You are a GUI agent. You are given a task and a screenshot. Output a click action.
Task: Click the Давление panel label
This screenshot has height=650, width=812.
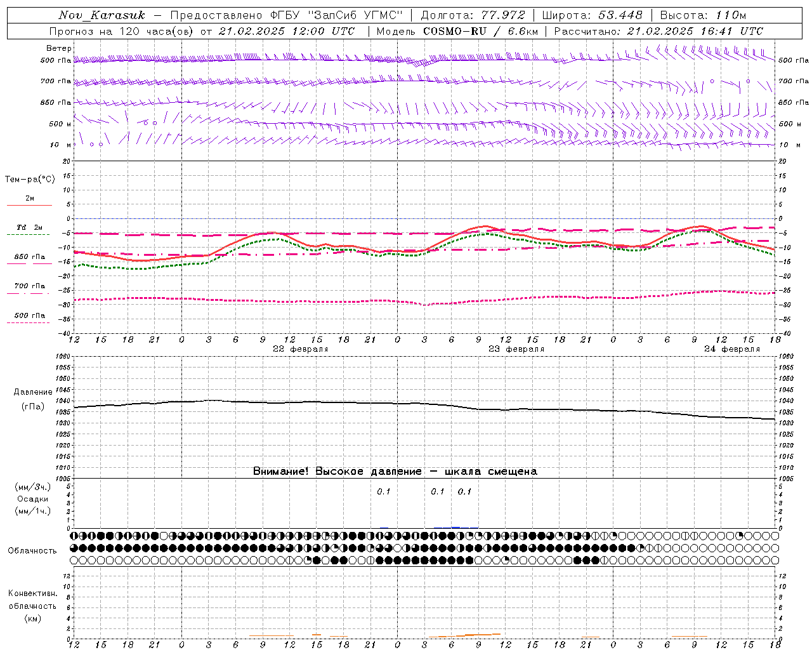33,392
